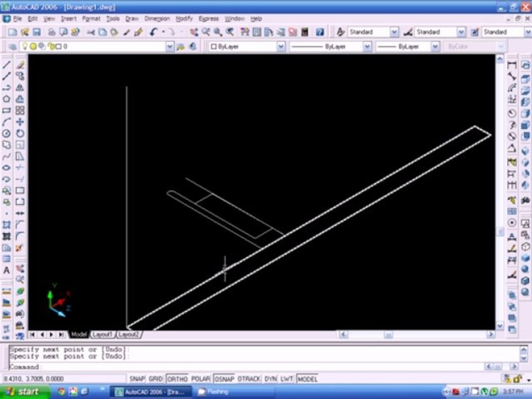
Task: Click the Array modify tool
Action: [20, 111]
